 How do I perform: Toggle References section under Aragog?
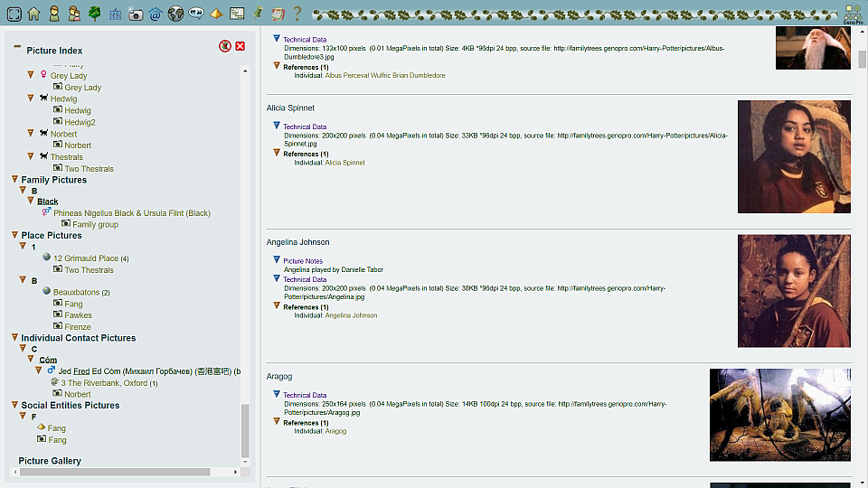pos(277,422)
